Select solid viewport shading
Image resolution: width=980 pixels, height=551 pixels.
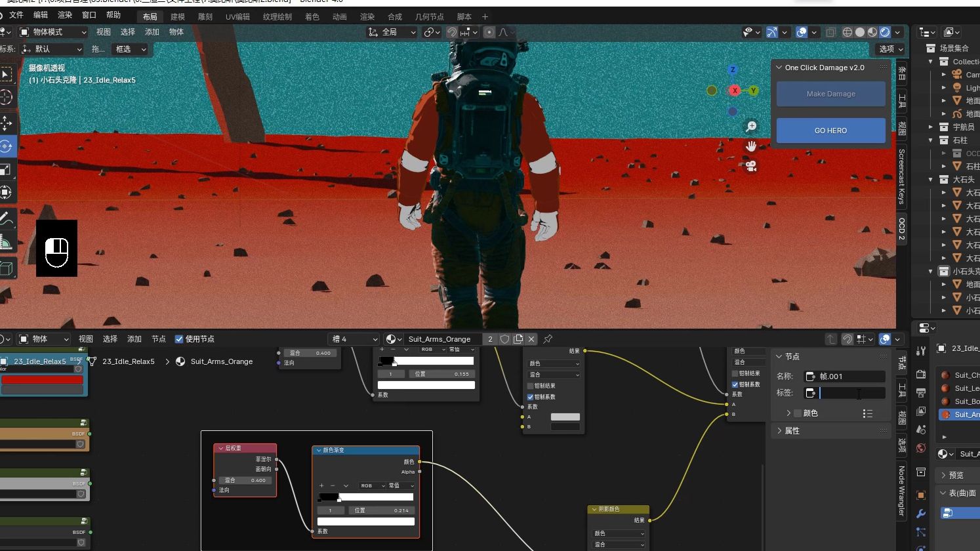[860, 32]
